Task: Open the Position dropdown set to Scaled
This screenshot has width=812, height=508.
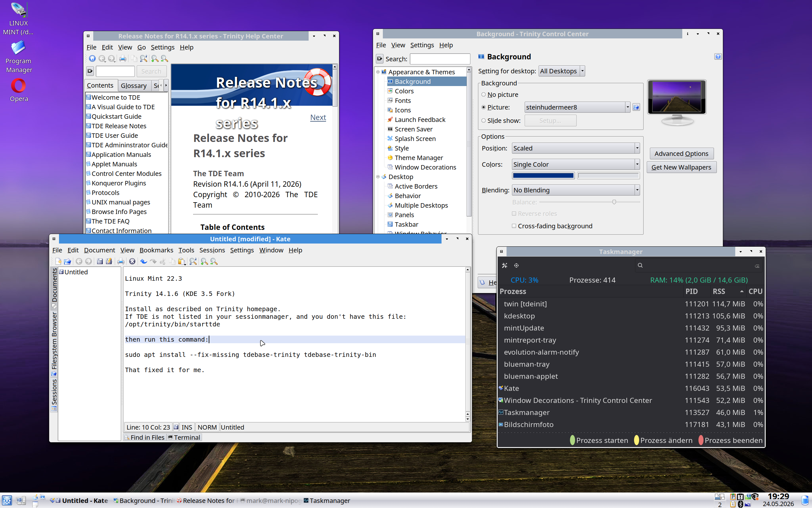Action: pyautogui.click(x=576, y=148)
